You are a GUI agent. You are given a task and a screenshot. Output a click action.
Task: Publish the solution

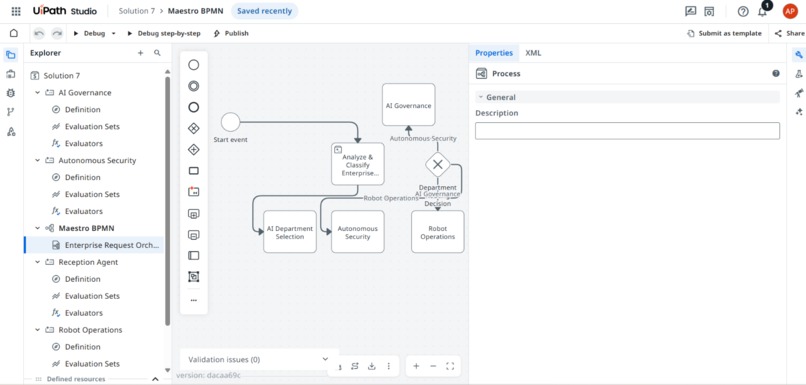click(231, 33)
